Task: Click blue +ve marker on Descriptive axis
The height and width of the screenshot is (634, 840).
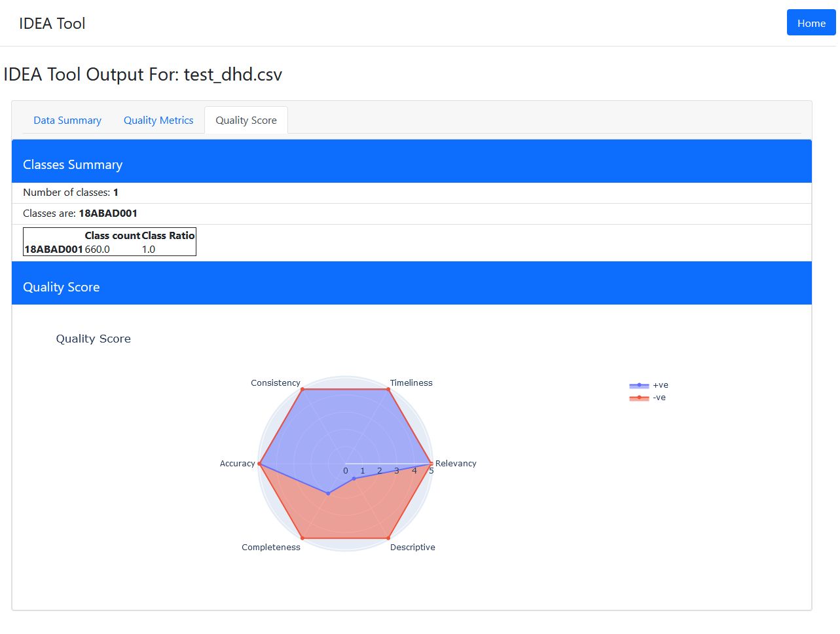Action: click(x=354, y=479)
